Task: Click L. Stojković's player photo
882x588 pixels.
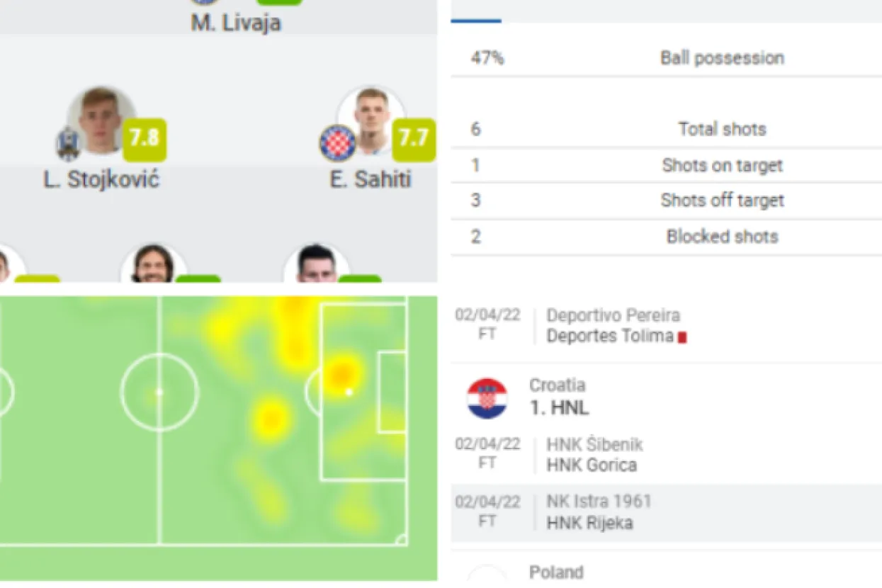Action: click(x=101, y=119)
